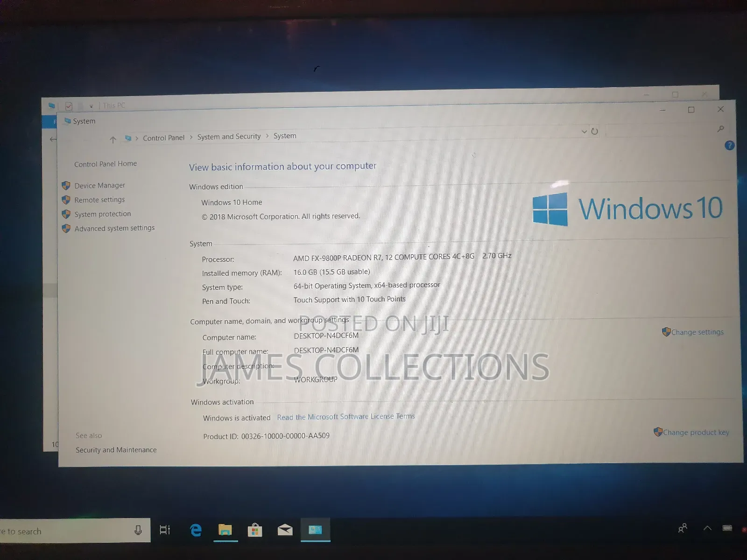This screenshot has height=560, width=747.
Task: Click Change settings for computer name
Action: [x=697, y=332]
